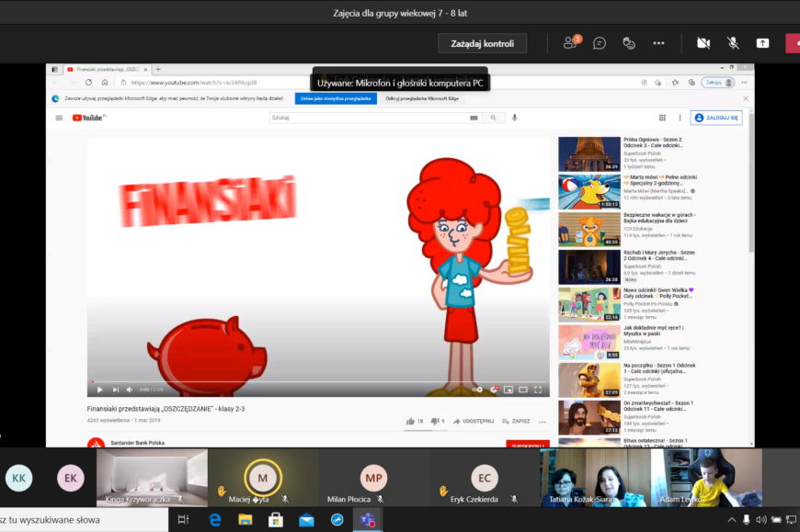
Task: Open the Teams participants panel
Action: click(571, 43)
